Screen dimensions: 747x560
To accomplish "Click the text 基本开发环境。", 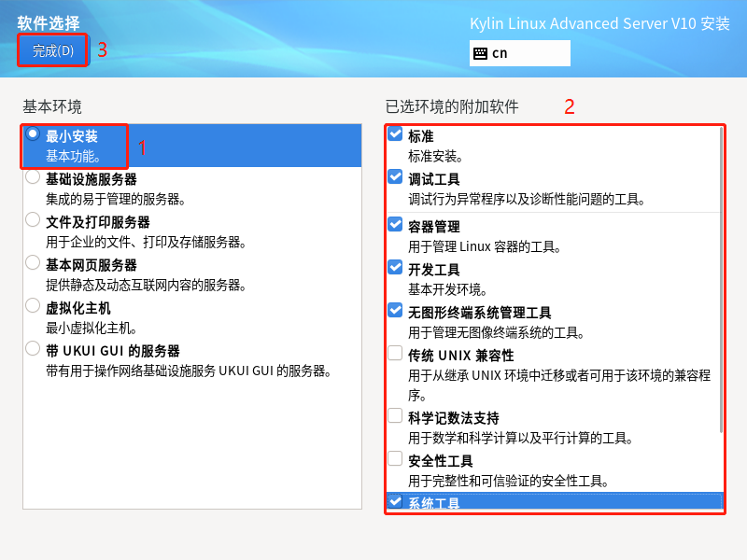I will 447,289.
